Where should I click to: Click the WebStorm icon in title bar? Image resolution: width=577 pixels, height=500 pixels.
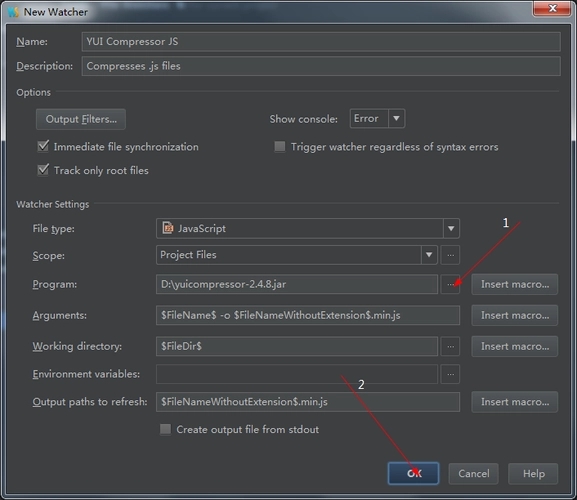[13, 12]
